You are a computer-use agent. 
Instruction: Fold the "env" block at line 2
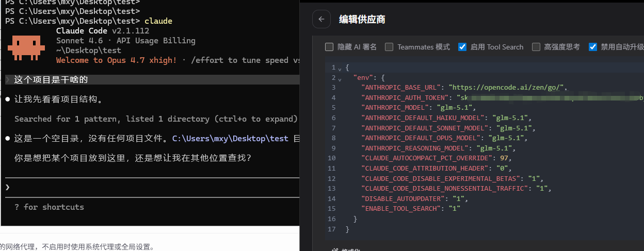click(340, 79)
